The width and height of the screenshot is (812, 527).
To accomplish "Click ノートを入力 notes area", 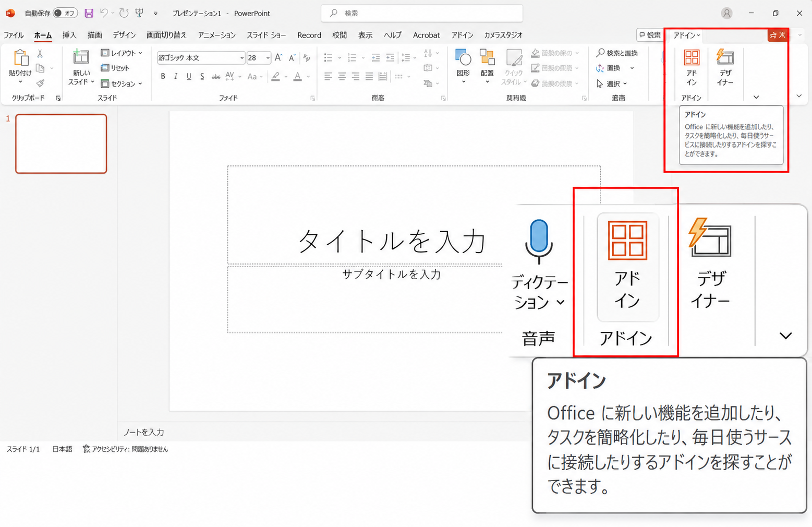I will click(144, 432).
